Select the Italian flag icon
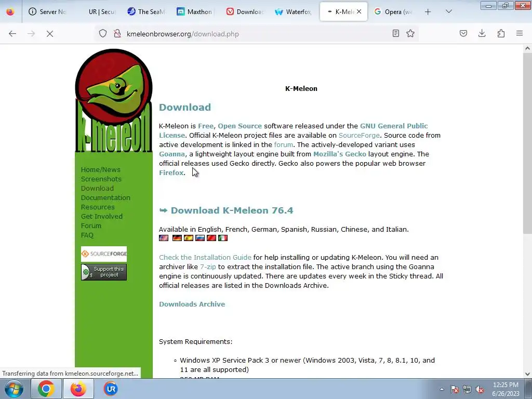 [223, 238]
